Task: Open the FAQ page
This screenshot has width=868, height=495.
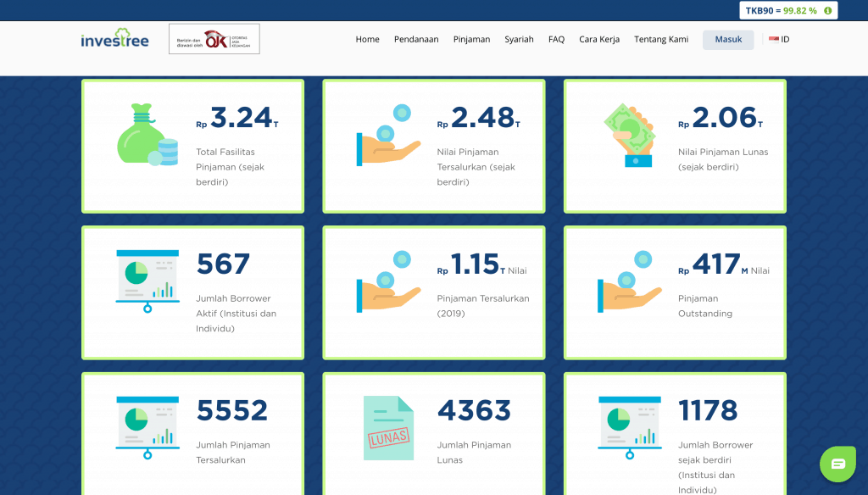Action: (x=556, y=39)
